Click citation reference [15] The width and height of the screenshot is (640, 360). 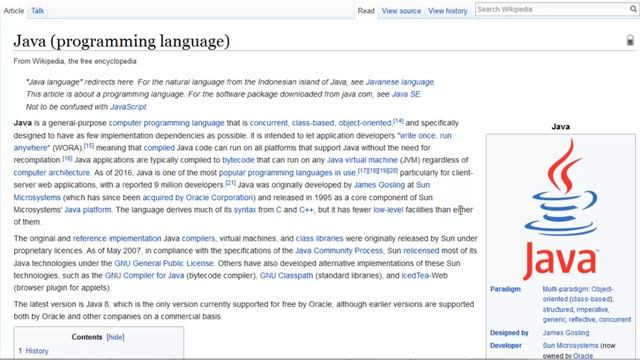point(89,146)
